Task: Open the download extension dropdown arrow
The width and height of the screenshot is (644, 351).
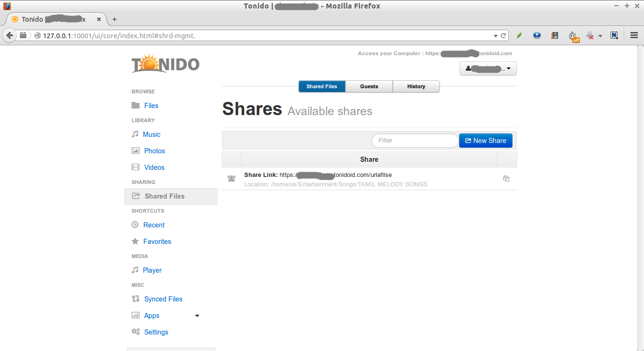Action: [600, 36]
